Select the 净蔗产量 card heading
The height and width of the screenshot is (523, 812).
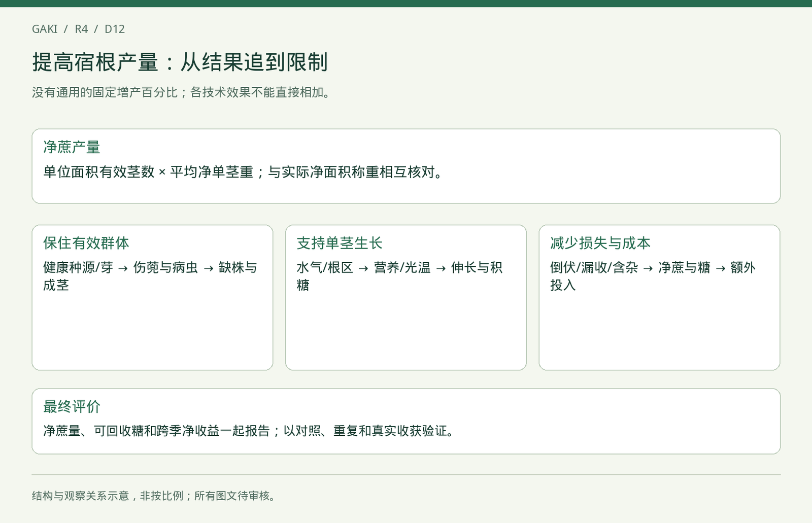point(72,147)
